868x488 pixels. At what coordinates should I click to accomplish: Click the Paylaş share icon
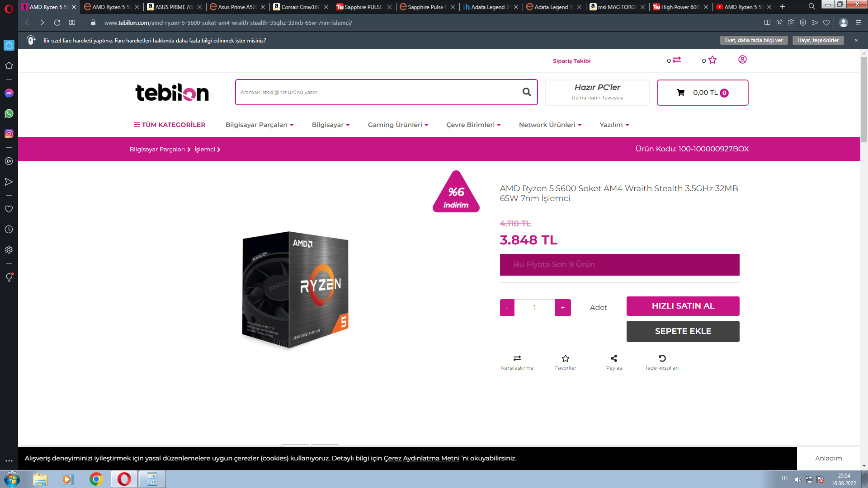coord(614,358)
